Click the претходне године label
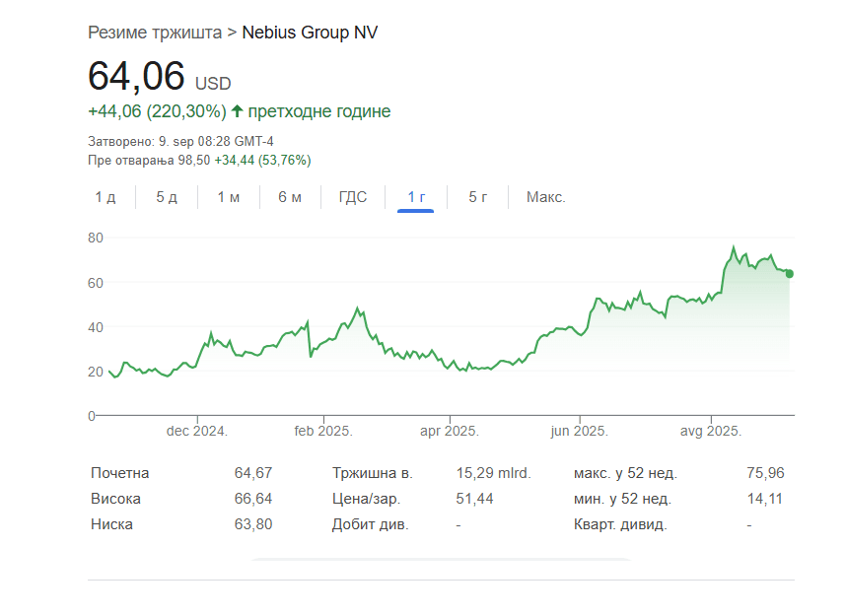The height and width of the screenshot is (616, 846). [x=319, y=111]
